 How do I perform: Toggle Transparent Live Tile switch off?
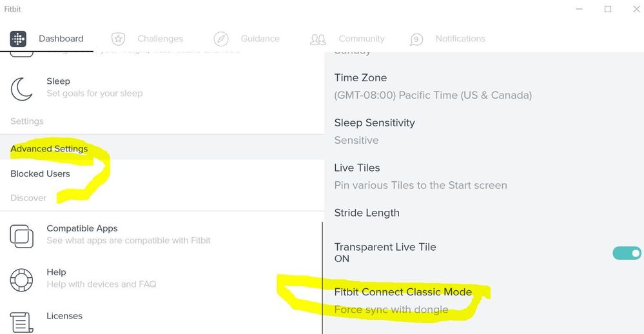(627, 253)
